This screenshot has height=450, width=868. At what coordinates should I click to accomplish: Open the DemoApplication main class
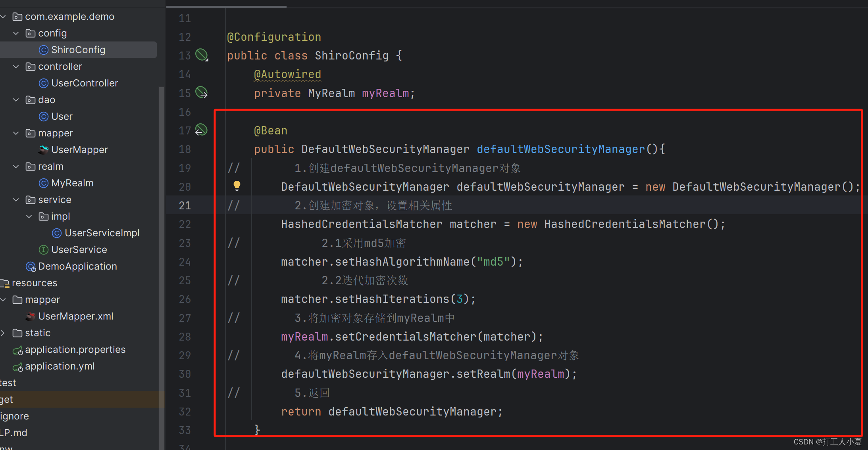77,266
